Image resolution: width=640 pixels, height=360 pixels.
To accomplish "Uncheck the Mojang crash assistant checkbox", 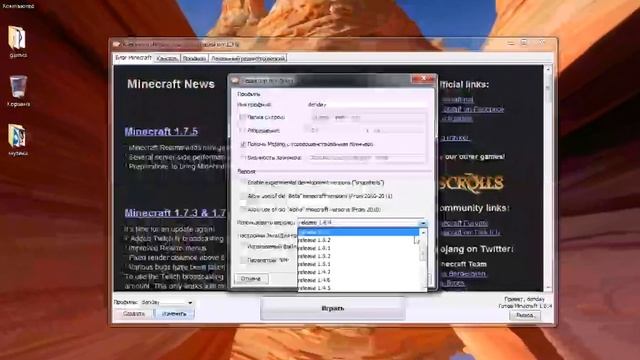I will coord(242,144).
